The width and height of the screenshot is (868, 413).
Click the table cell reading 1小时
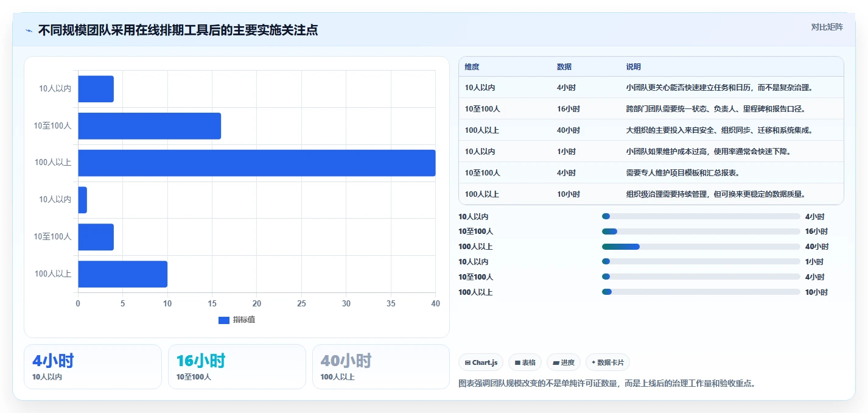pos(566,152)
